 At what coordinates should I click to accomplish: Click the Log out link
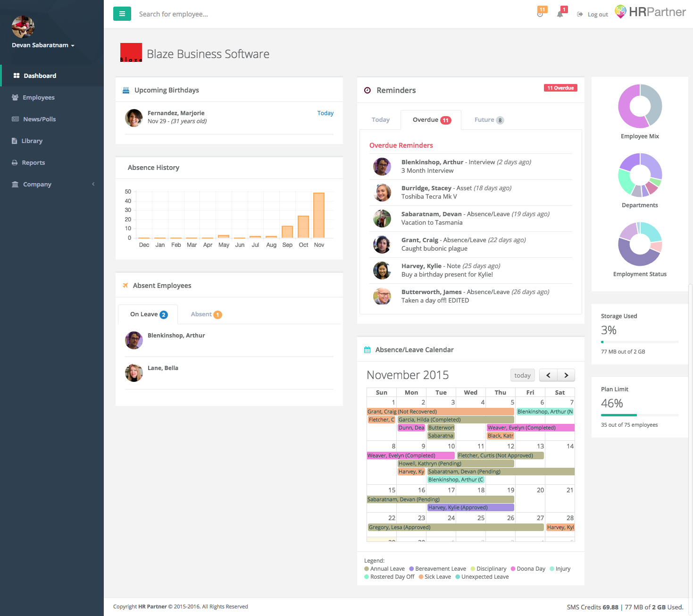point(593,14)
